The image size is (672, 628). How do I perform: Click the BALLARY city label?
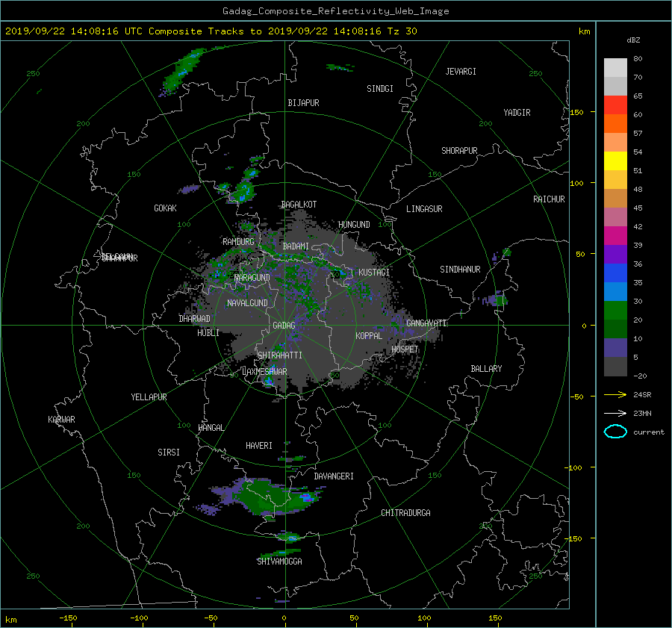(486, 369)
